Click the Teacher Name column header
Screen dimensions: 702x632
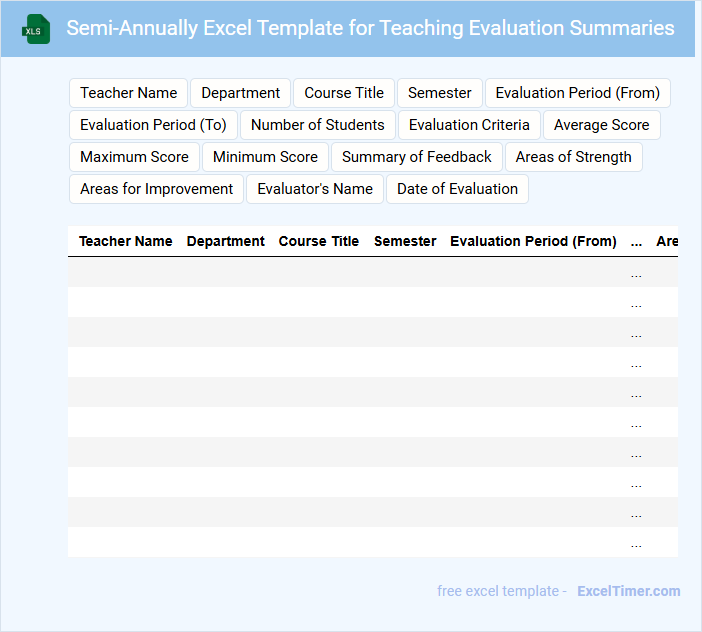pos(125,241)
